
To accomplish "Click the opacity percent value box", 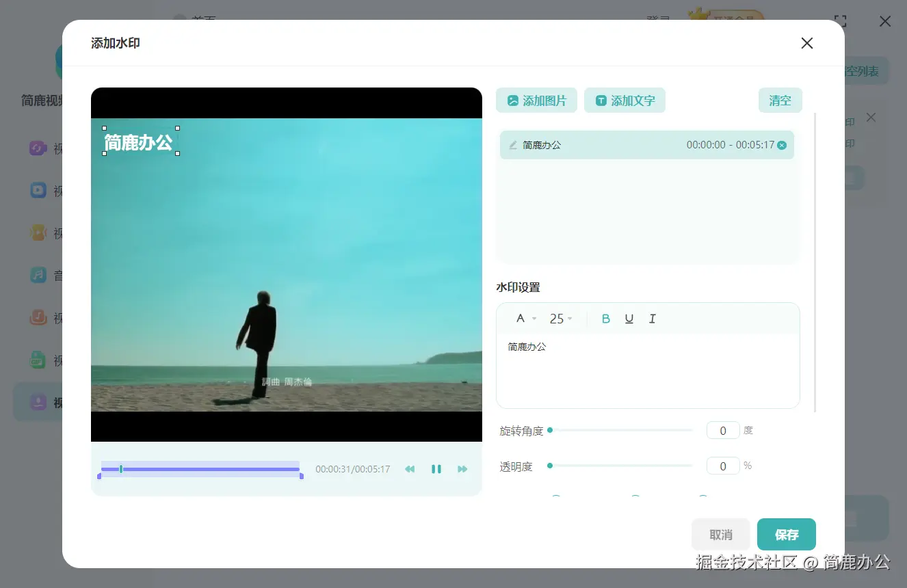I will (723, 466).
